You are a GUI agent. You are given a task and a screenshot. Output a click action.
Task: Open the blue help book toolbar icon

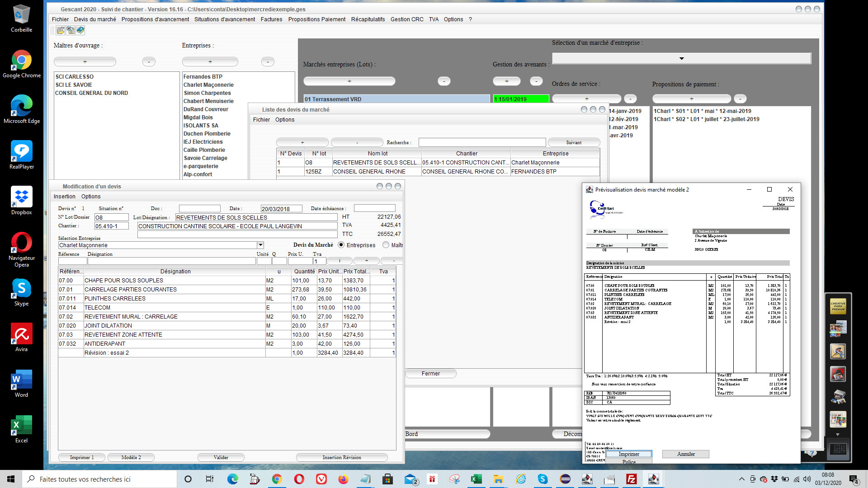tap(80, 30)
